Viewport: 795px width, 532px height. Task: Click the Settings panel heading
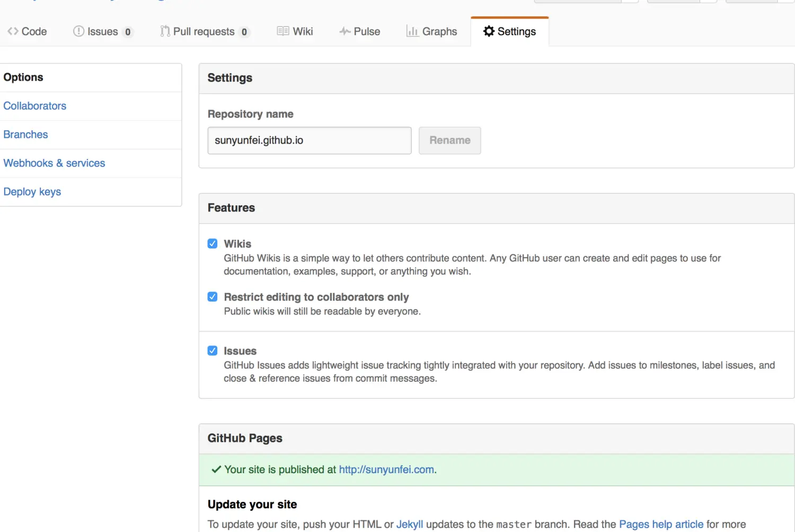coord(230,78)
